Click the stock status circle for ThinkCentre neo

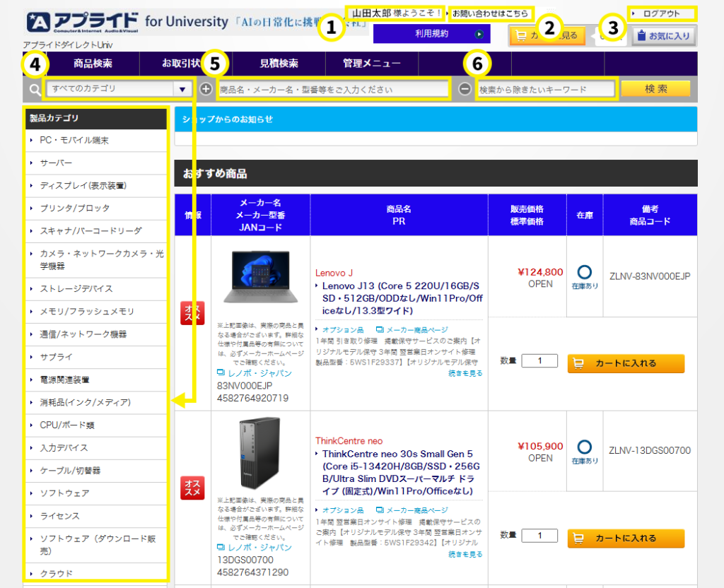tap(584, 447)
